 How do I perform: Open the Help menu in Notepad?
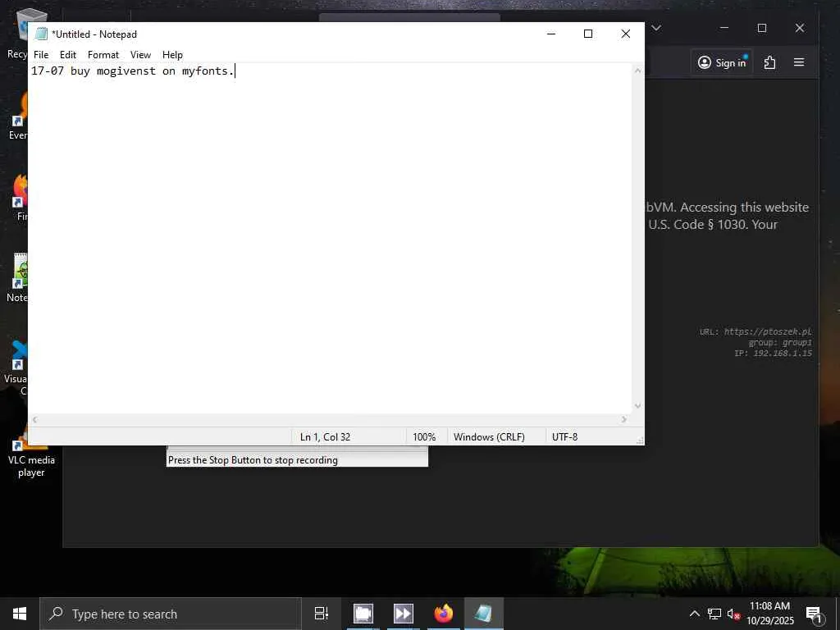172,55
